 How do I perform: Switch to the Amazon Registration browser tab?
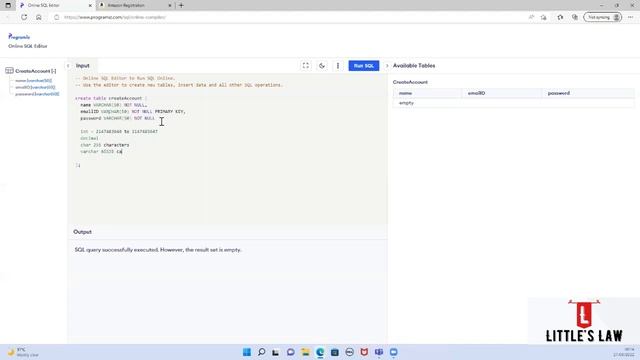click(135, 5)
